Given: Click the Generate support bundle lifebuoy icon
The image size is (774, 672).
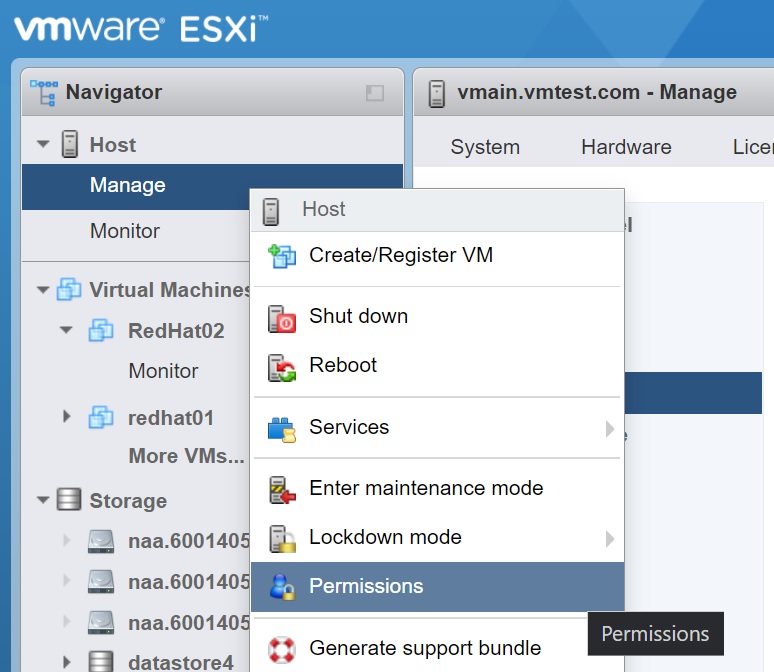Looking at the screenshot, I should (282, 649).
